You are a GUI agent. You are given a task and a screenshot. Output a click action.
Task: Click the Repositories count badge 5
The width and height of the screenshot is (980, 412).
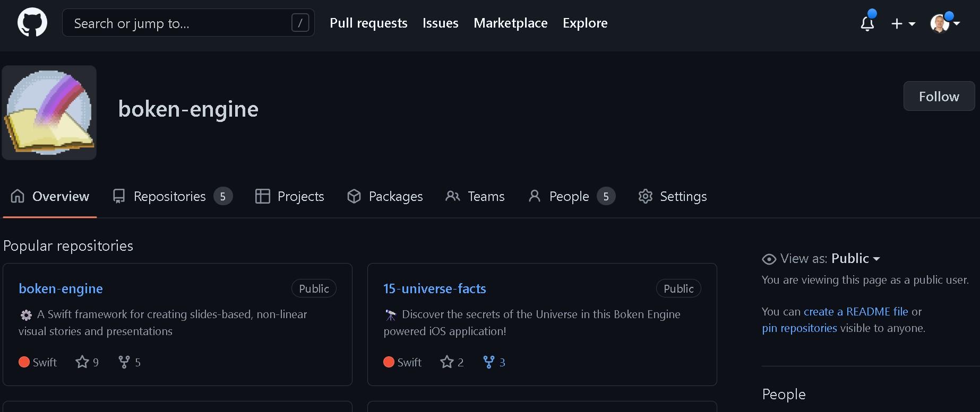[x=223, y=196]
